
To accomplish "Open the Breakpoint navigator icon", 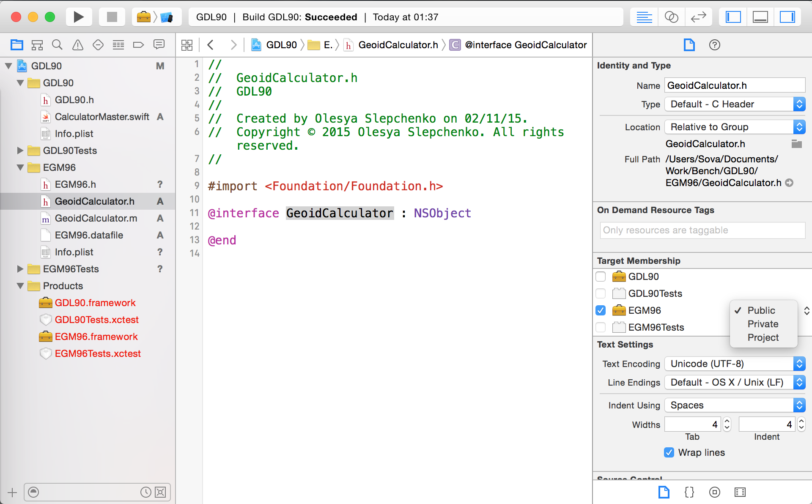I will click(x=138, y=45).
